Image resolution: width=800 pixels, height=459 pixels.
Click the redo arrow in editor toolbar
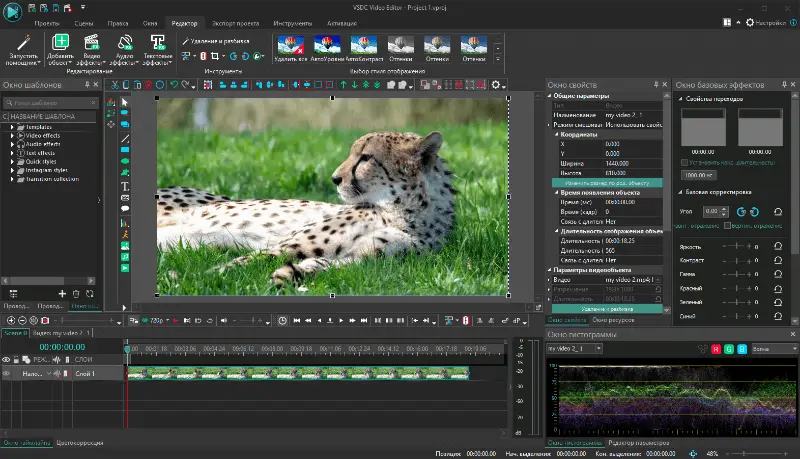(x=186, y=85)
